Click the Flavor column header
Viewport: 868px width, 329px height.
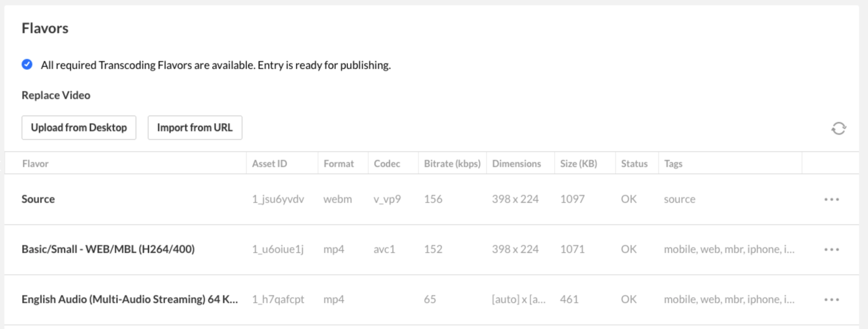click(35, 163)
